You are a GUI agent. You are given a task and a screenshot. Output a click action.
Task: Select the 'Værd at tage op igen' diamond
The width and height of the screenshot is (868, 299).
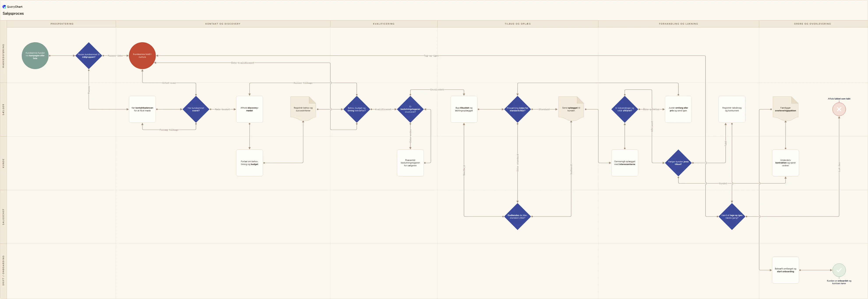click(x=732, y=216)
